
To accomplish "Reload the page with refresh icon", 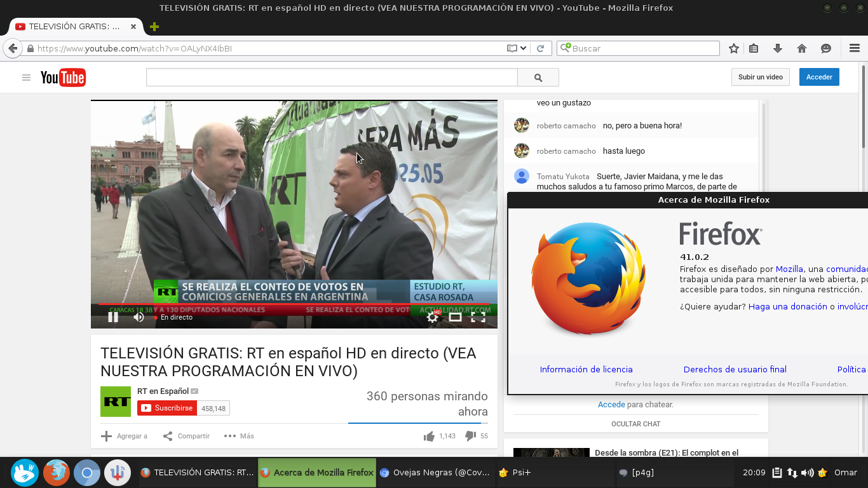I will click(541, 48).
